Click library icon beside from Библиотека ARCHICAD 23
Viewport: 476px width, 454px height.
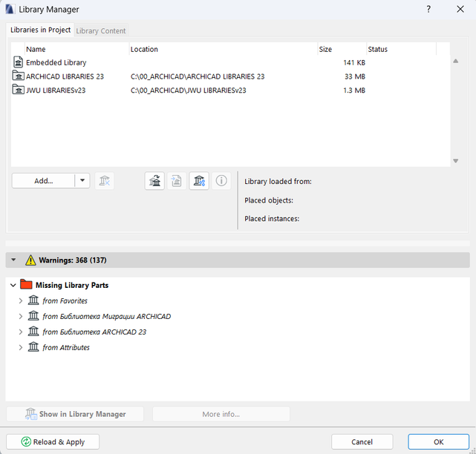click(33, 331)
